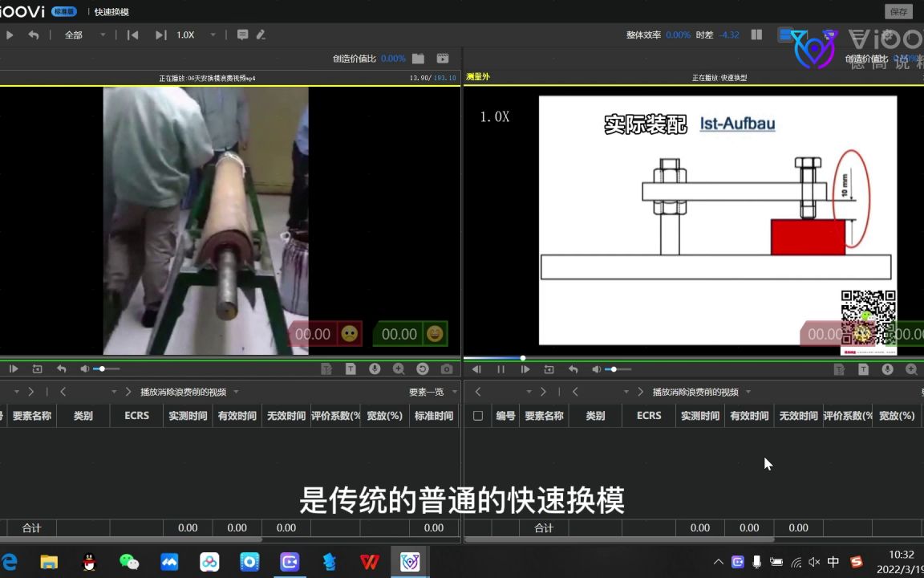
Task: Click the camera snapshot icon below the left video
Action: point(445,368)
